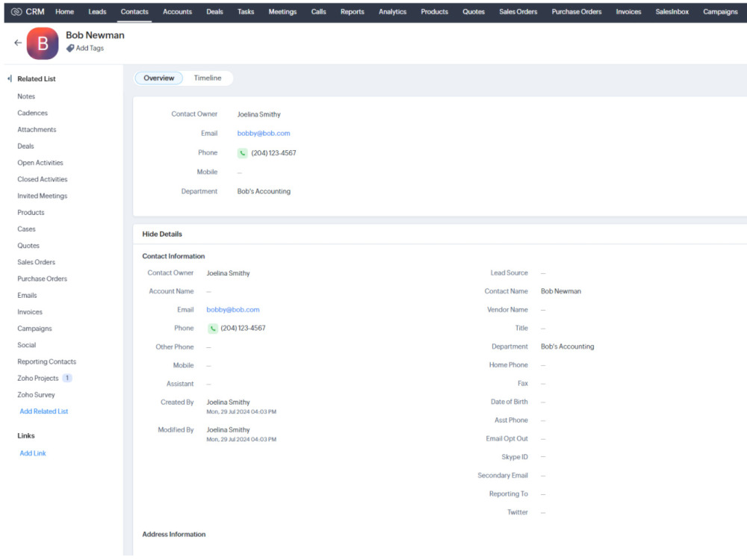Click Contact Name value Bob Newman
The image size is (747, 560).
pos(561,291)
